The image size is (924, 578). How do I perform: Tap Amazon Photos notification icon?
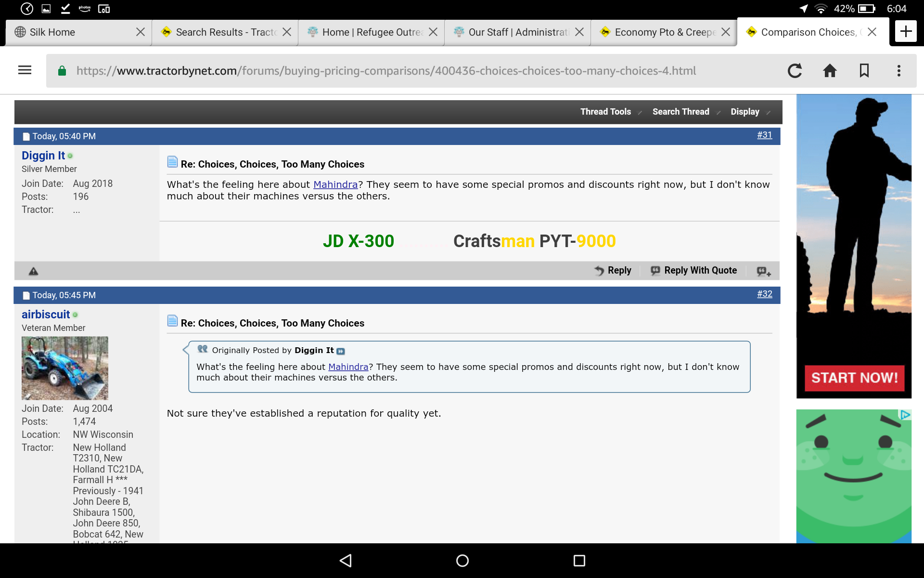(85, 9)
